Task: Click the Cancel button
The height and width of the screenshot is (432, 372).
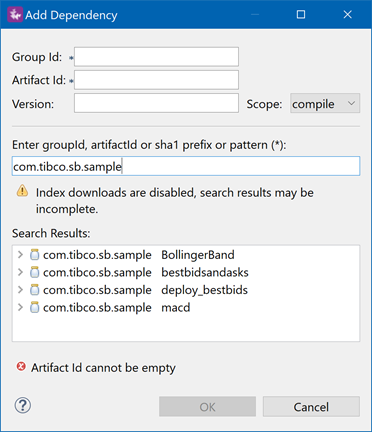Action: (x=311, y=407)
